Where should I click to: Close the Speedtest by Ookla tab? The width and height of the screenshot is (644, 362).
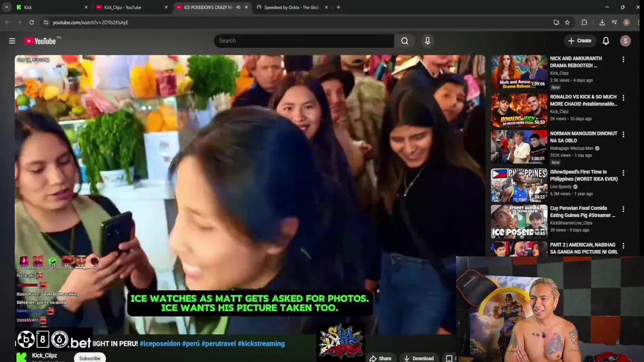point(326,7)
